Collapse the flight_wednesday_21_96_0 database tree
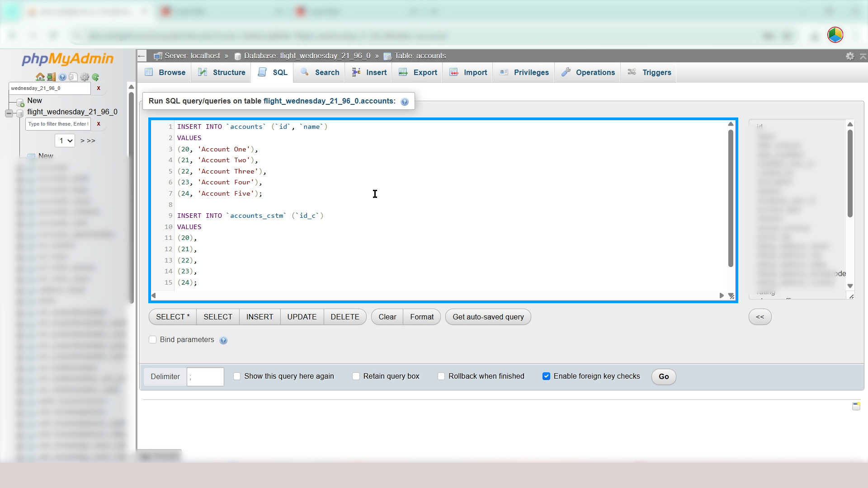Viewport: 868px width, 488px height. [x=9, y=113]
